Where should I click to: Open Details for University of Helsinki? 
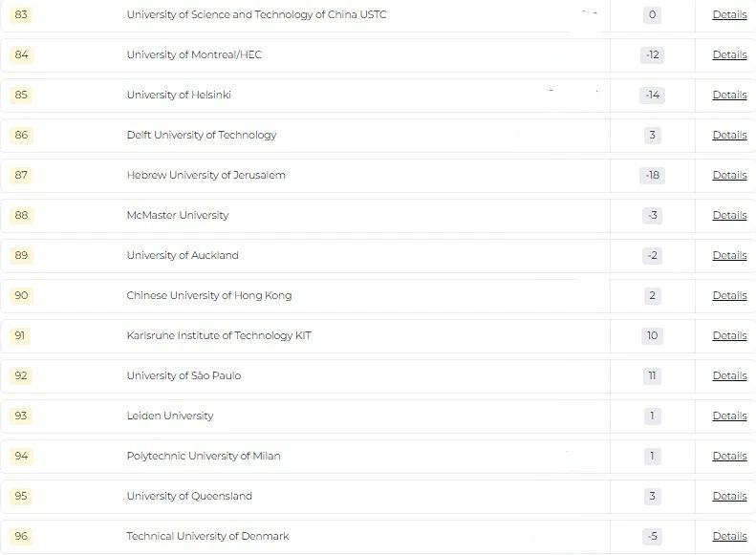coord(729,95)
